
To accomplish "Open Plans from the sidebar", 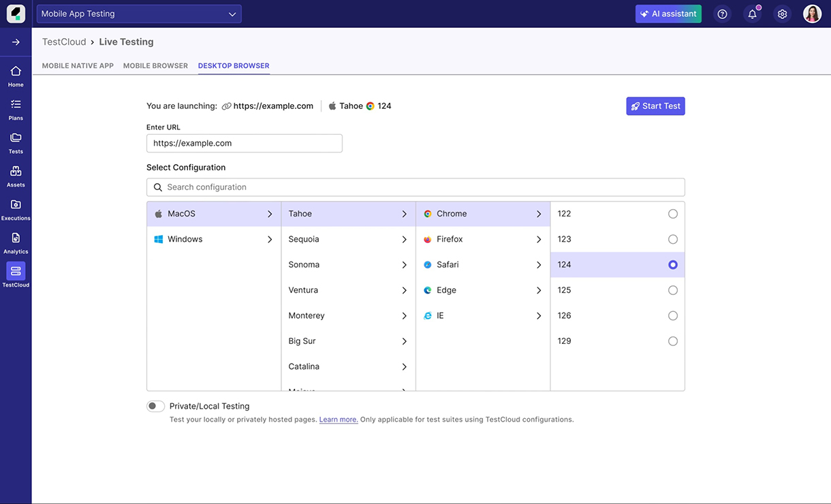I will 16,109.
